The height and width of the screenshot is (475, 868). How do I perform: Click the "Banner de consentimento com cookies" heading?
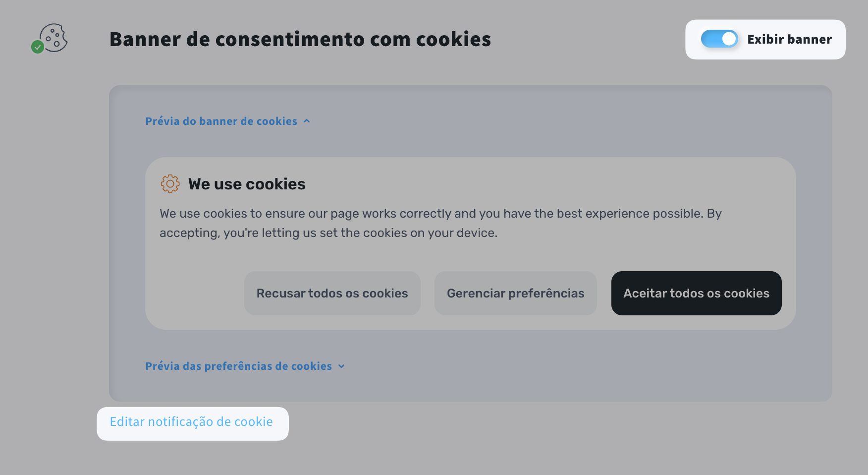click(x=300, y=40)
